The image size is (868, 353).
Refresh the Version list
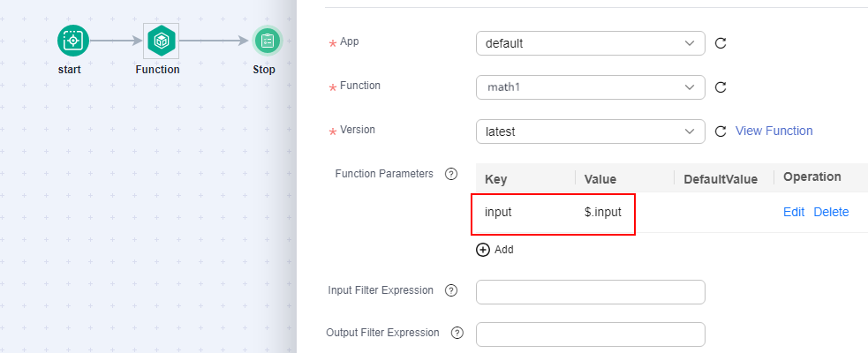tap(721, 131)
